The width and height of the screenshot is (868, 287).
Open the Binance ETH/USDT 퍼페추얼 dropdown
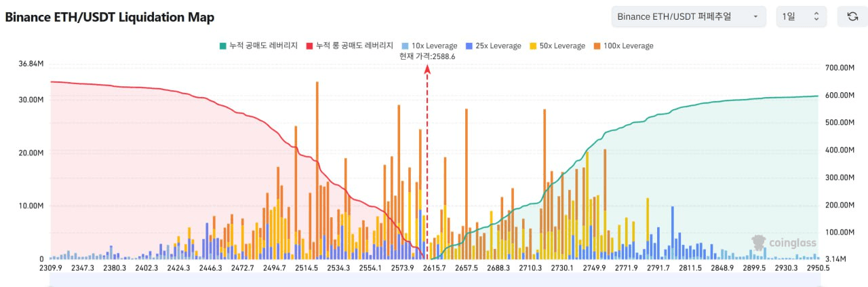[688, 16]
